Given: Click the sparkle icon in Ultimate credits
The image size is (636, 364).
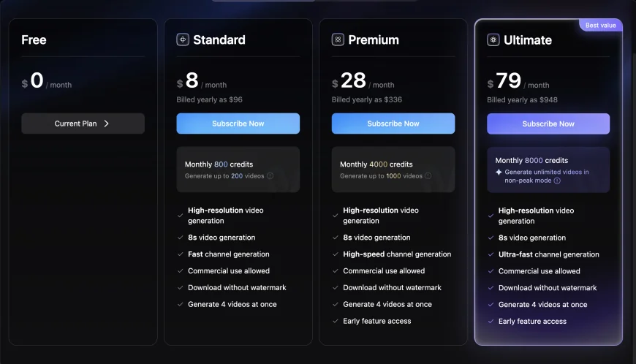Looking at the screenshot, I should click(x=499, y=172).
